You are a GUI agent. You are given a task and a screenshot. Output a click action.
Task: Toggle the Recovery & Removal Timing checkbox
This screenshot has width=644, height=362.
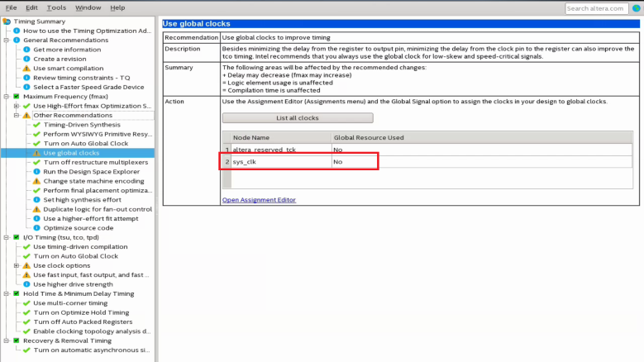point(17,341)
